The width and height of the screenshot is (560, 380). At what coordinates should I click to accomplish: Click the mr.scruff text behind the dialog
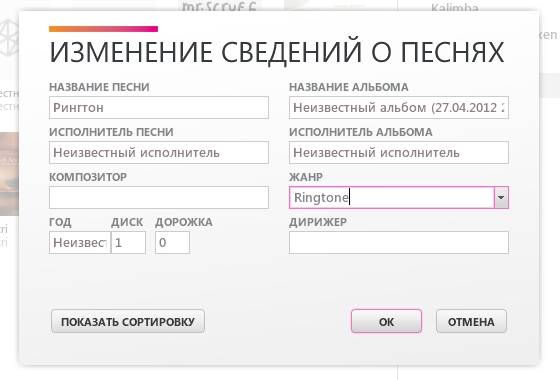click(x=219, y=6)
